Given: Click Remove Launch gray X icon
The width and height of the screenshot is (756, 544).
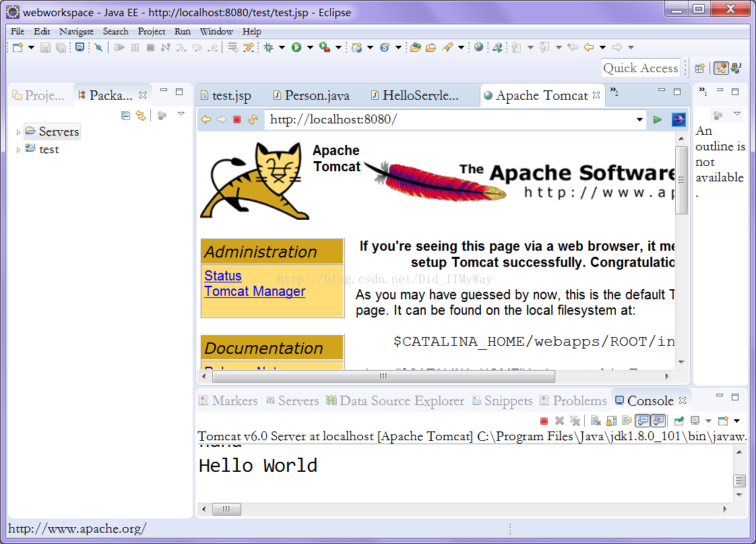Looking at the screenshot, I should [x=559, y=421].
